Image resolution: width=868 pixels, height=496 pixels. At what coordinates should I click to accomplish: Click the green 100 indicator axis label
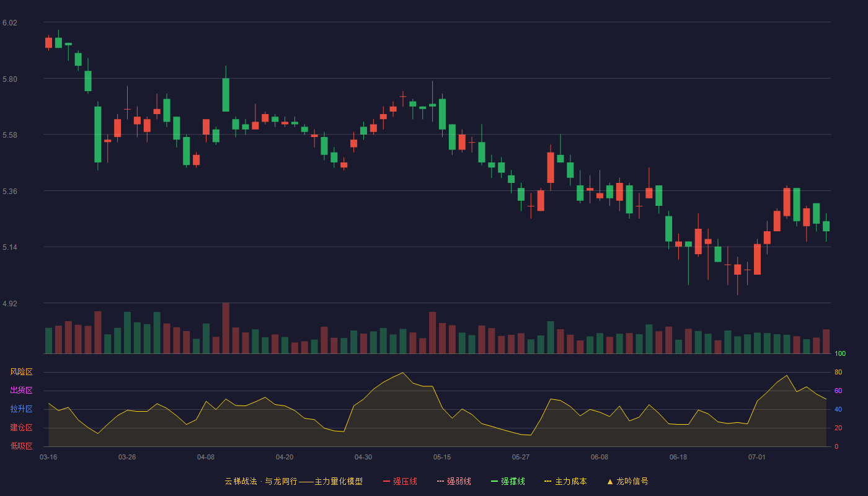coord(840,354)
